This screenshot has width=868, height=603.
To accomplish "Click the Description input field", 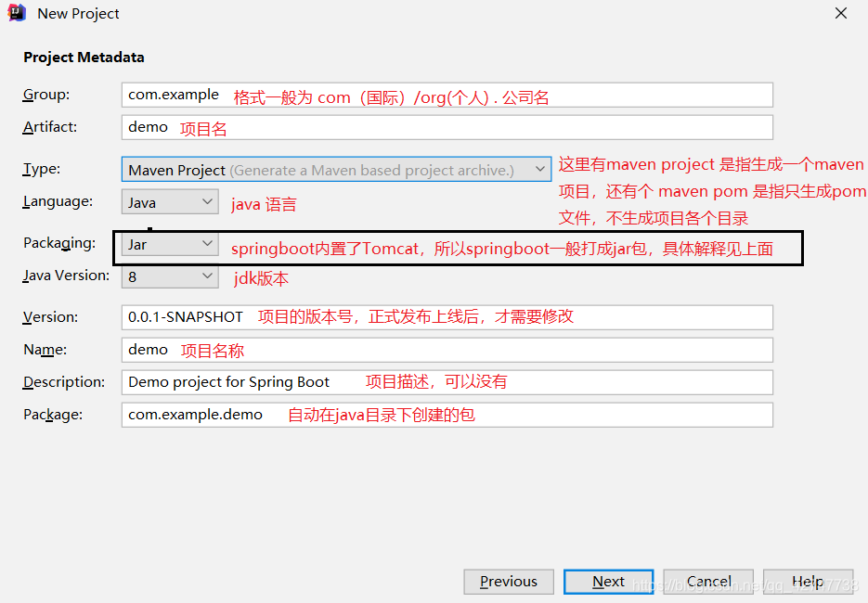I will 447,382.
